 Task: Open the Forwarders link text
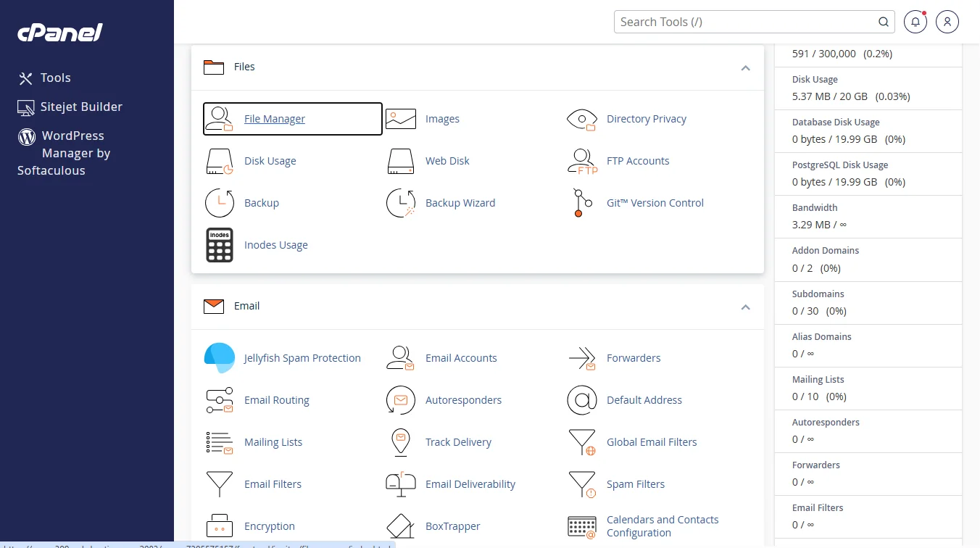coord(634,358)
